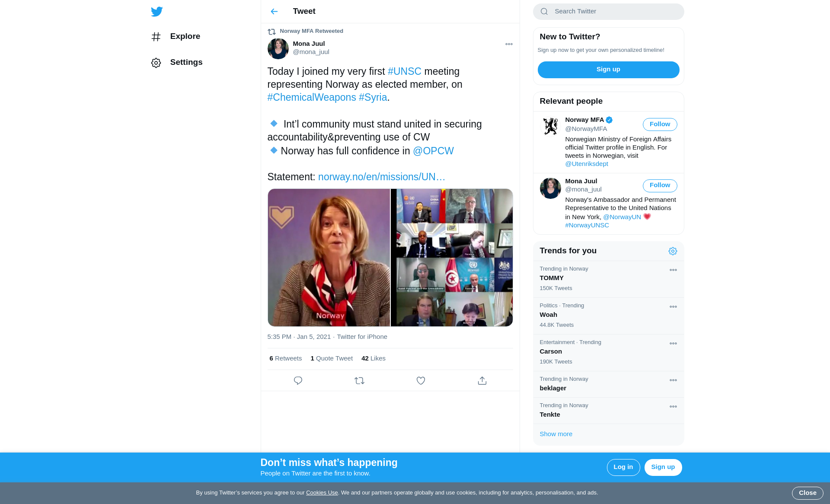Open the #ChemicalWeapons hashtag link
830x504 pixels.
coord(312,97)
